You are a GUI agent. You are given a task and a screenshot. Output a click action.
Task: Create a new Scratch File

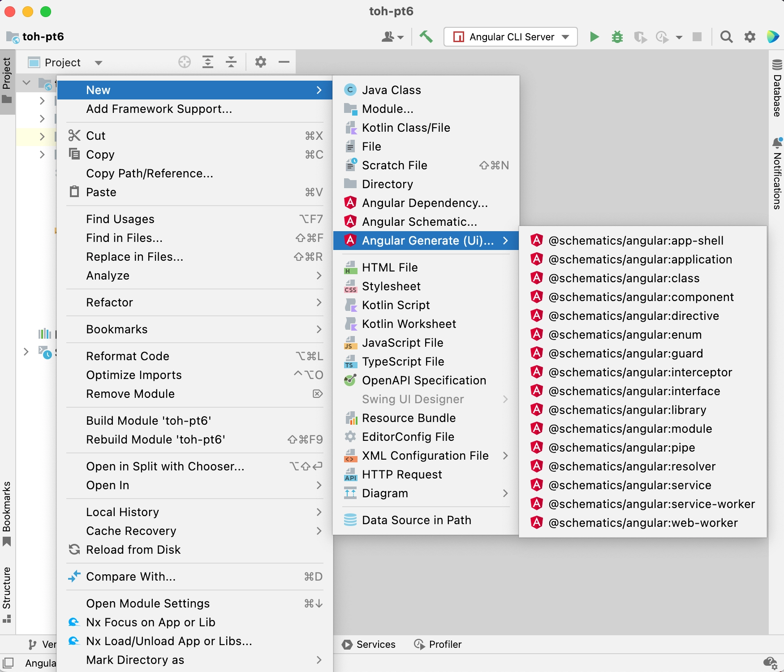pos(426,165)
